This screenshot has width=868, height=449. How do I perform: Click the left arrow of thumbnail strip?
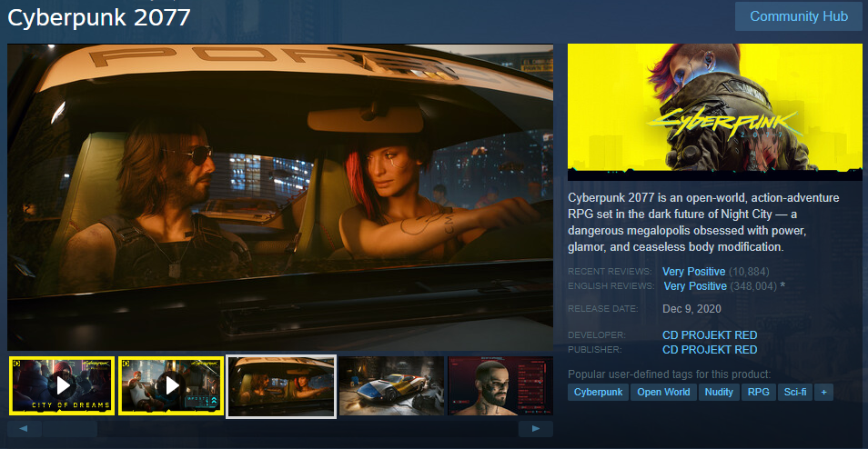(x=25, y=428)
